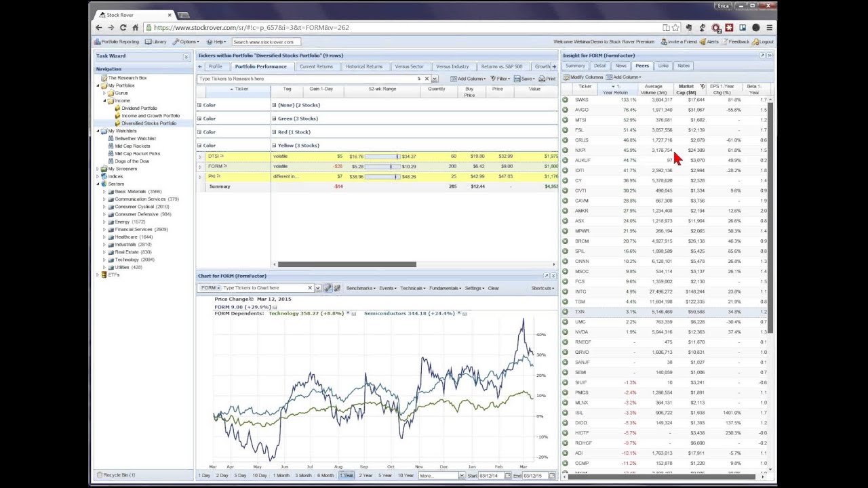Reload the page in the browser

[123, 28]
